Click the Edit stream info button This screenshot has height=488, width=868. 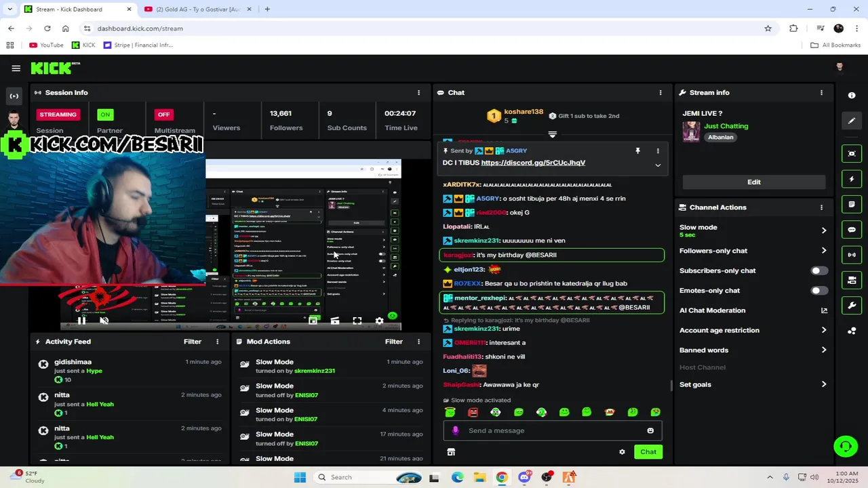pos(754,182)
